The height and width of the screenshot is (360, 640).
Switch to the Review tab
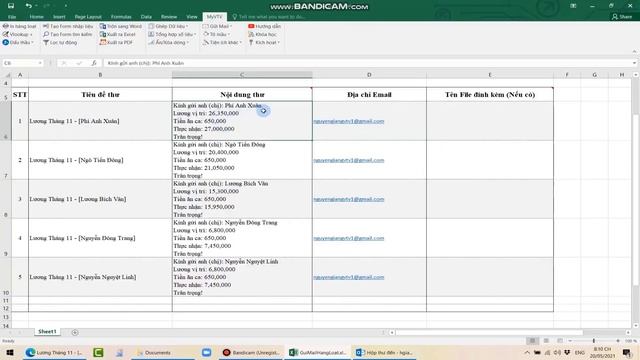click(169, 17)
